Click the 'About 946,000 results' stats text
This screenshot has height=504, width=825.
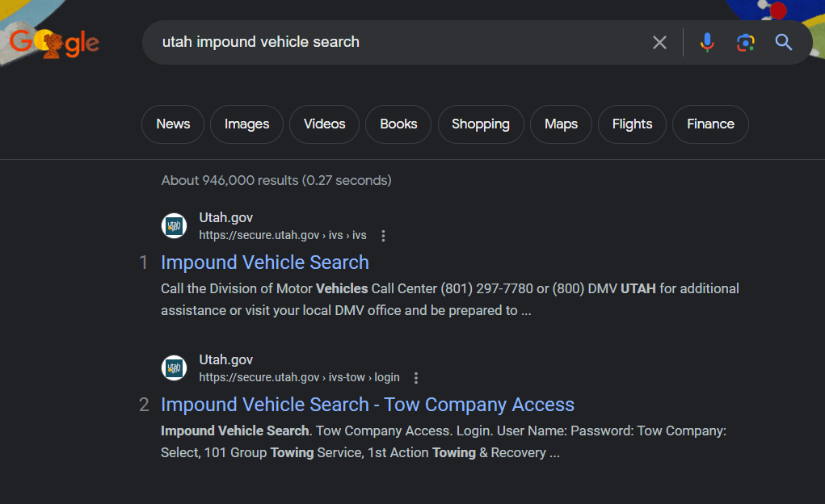(x=276, y=180)
